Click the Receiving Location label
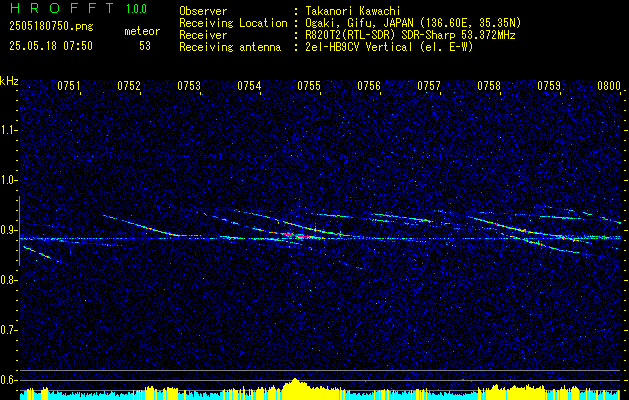Viewport: 629px width, 400px height. click(233, 23)
